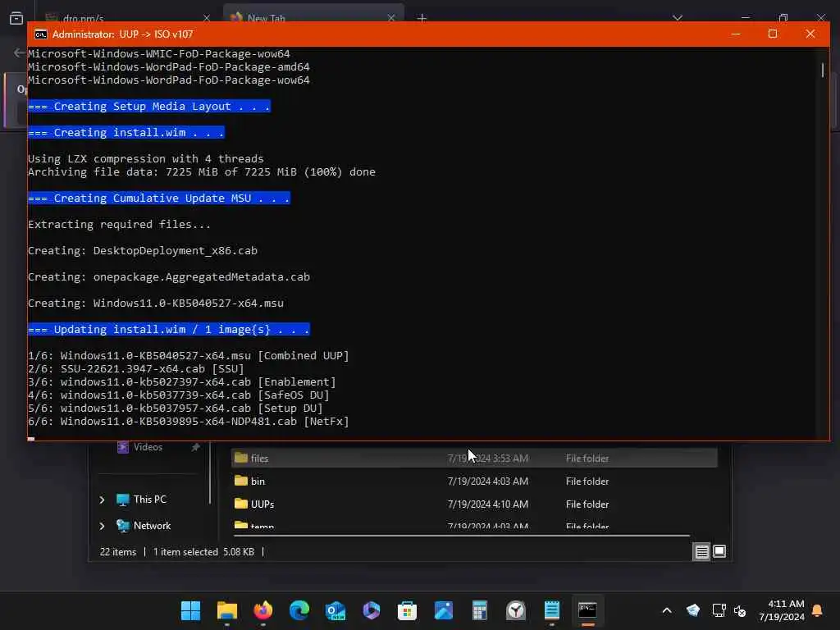Open Microsoft Edge from the taskbar
This screenshot has height=630, width=840.
299,610
